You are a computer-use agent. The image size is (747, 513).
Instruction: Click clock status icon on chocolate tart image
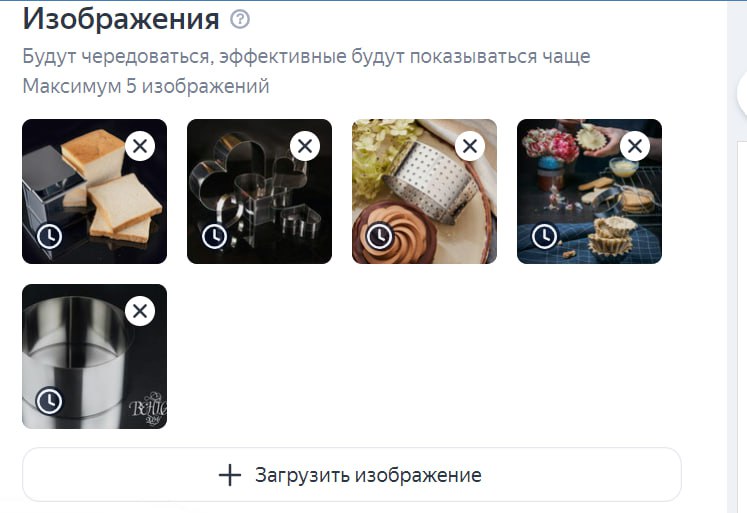pos(380,236)
